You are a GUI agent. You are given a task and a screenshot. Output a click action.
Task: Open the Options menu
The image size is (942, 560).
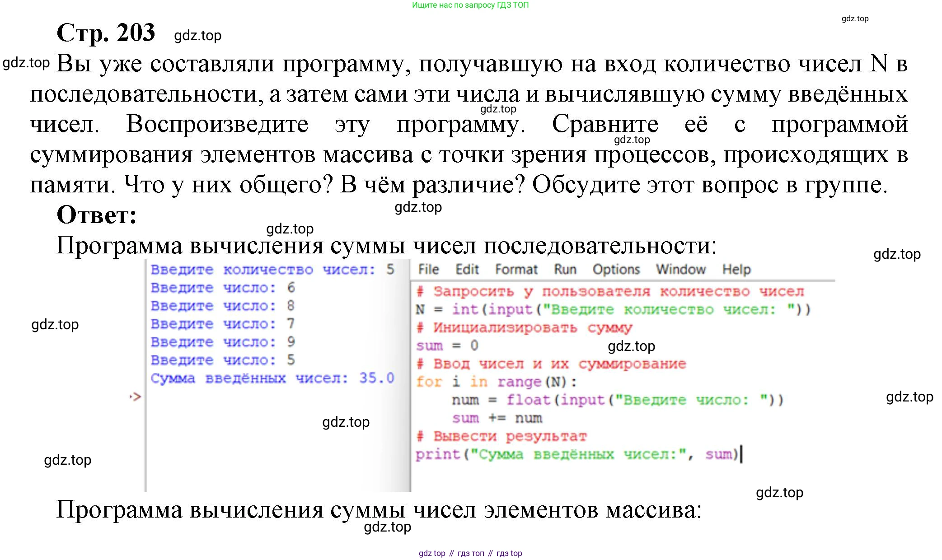point(616,270)
